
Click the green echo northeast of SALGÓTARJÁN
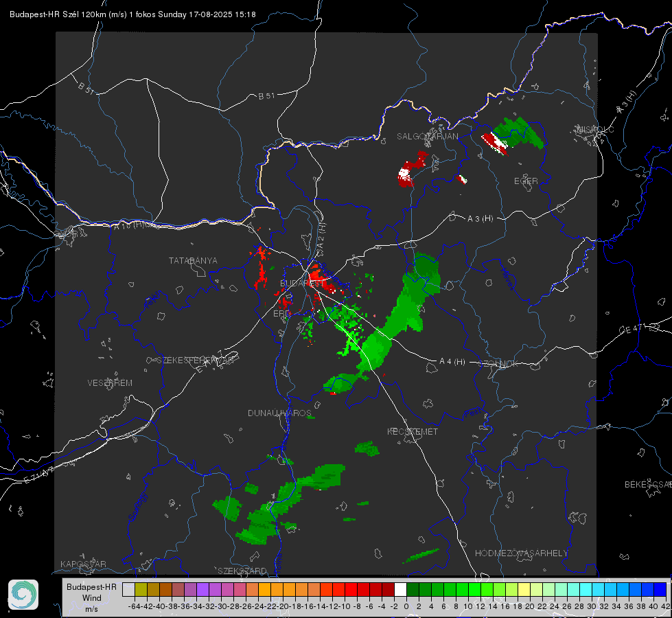click(520, 132)
